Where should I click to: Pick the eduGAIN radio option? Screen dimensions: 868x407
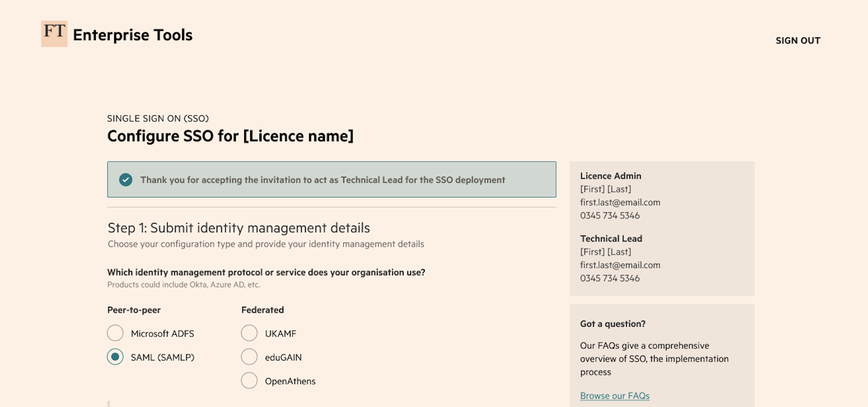250,357
